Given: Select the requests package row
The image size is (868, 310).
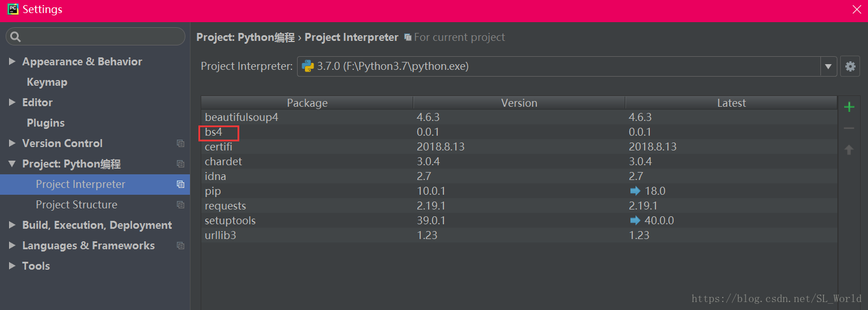Looking at the screenshot, I should coord(519,206).
